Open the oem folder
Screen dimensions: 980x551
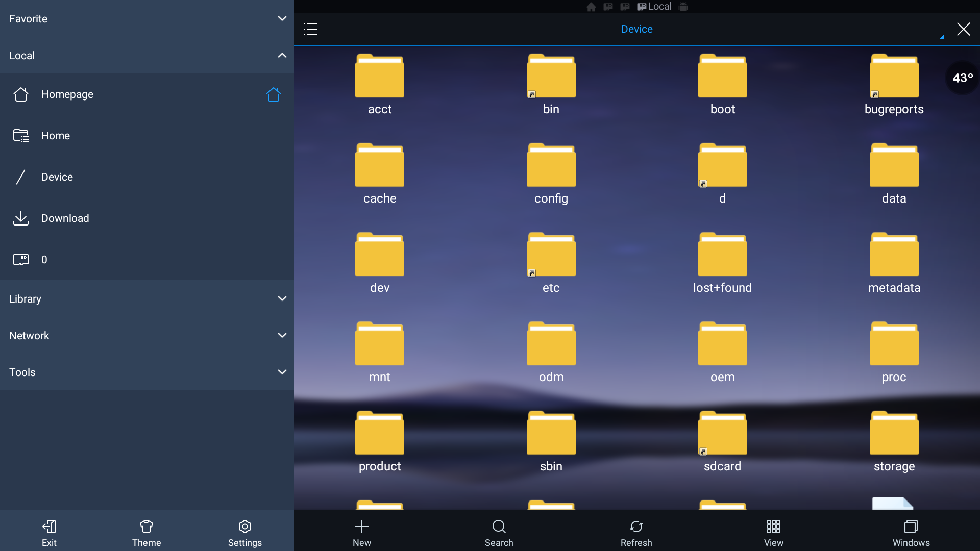pos(723,353)
